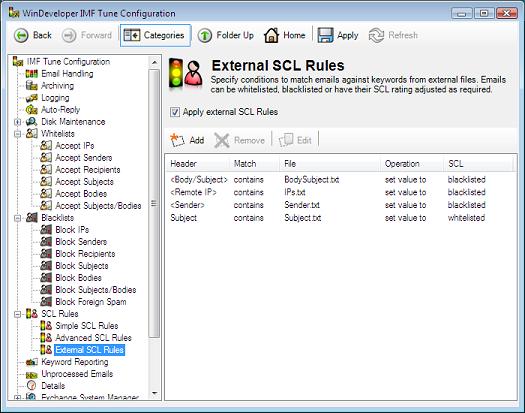Click the Refresh arrows icon
This screenshot has width=525, height=413.
coord(376,35)
